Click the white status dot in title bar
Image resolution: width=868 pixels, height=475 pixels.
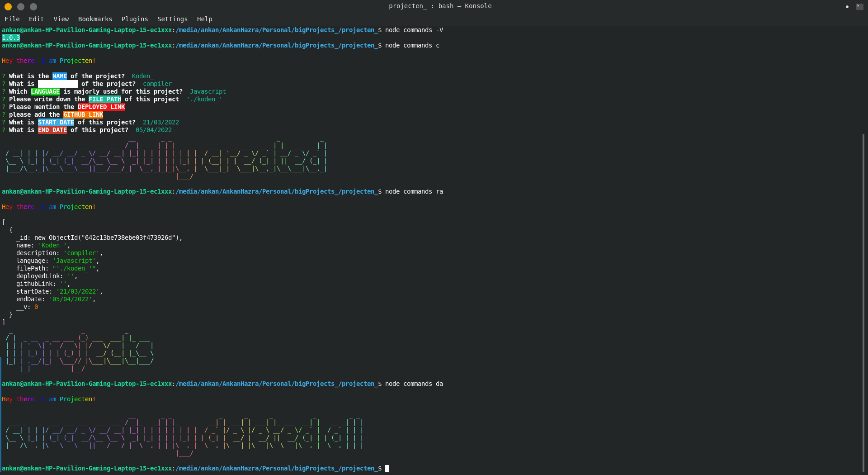[x=846, y=7]
